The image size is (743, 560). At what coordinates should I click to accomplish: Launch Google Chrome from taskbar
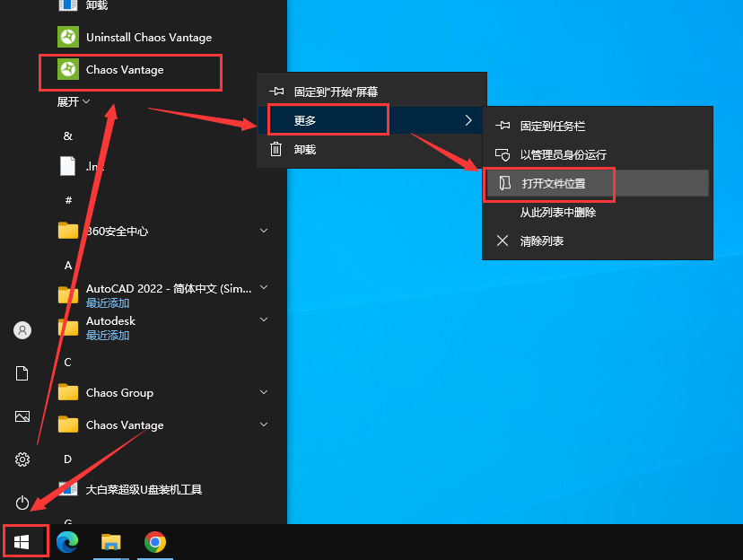[155, 542]
